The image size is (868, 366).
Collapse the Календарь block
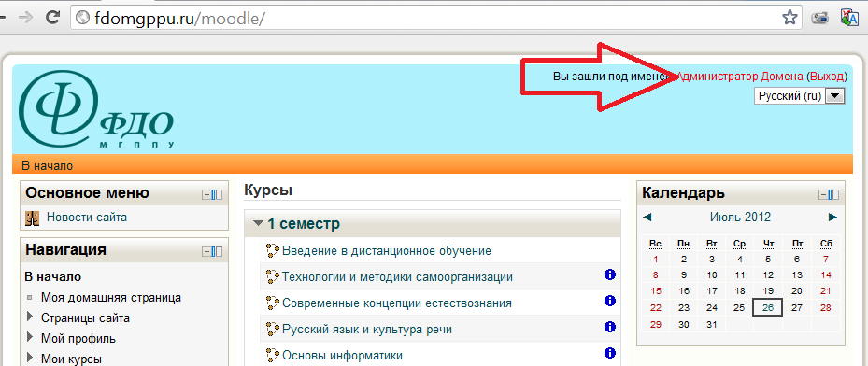pyautogui.click(x=823, y=194)
